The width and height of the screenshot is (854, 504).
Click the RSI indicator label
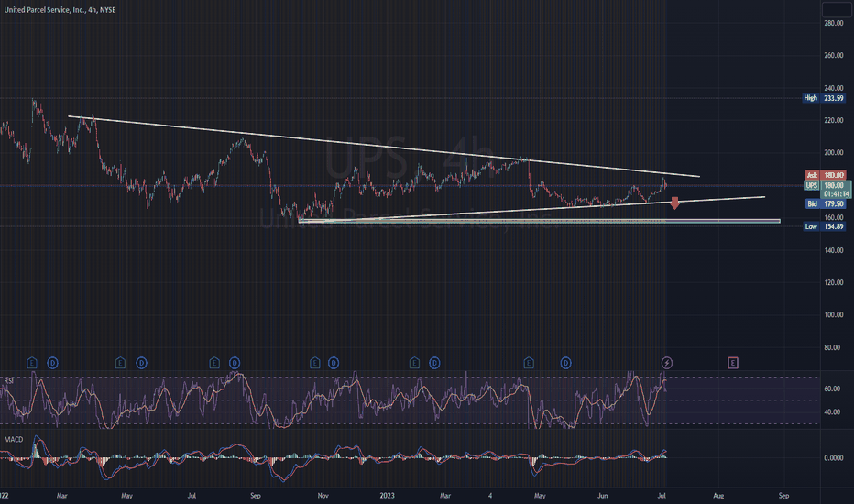tap(9, 380)
